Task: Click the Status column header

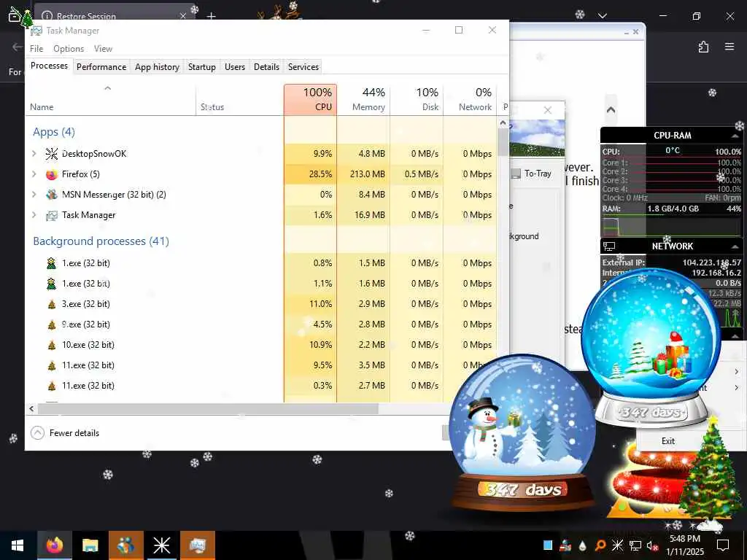Action: click(239, 99)
